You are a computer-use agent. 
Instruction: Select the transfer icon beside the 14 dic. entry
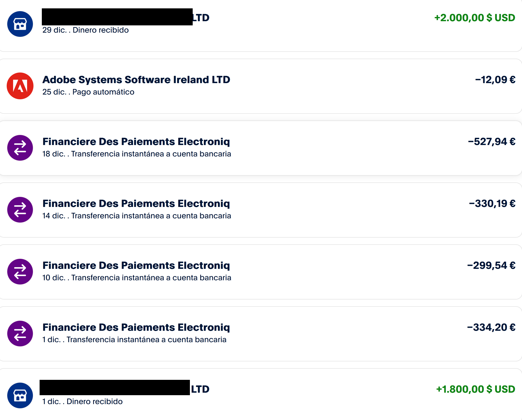click(x=20, y=210)
